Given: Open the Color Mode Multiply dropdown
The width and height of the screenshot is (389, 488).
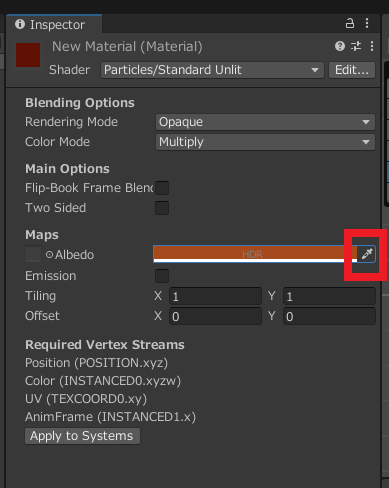Looking at the screenshot, I should 265,142.
